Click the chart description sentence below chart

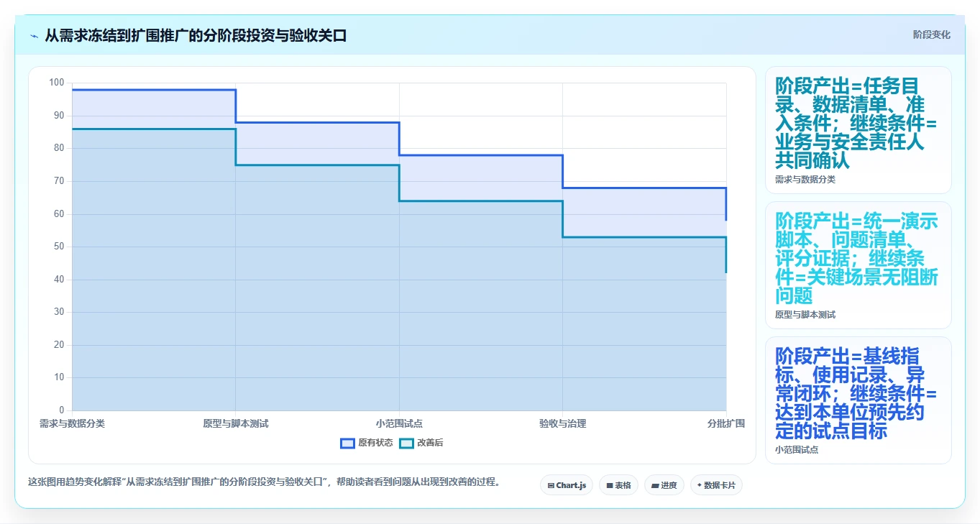(x=264, y=482)
